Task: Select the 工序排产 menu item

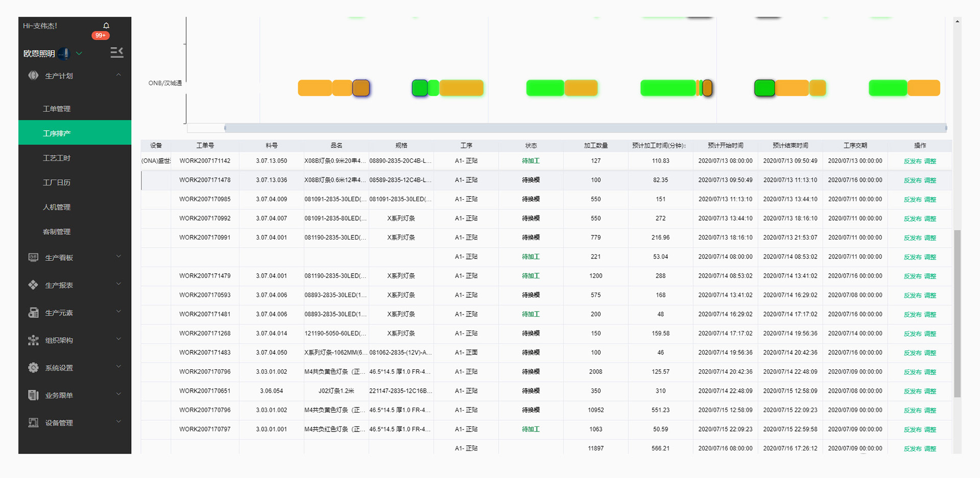Action: coord(75,133)
